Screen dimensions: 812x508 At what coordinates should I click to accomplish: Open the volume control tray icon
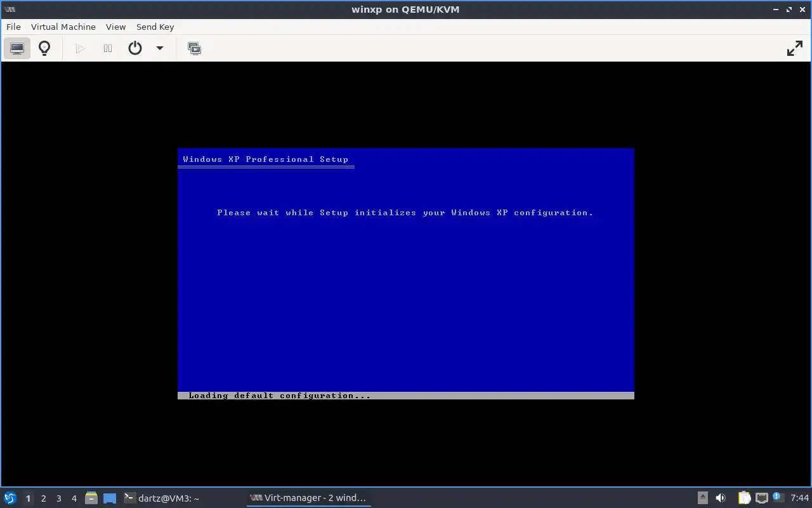click(x=721, y=498)
